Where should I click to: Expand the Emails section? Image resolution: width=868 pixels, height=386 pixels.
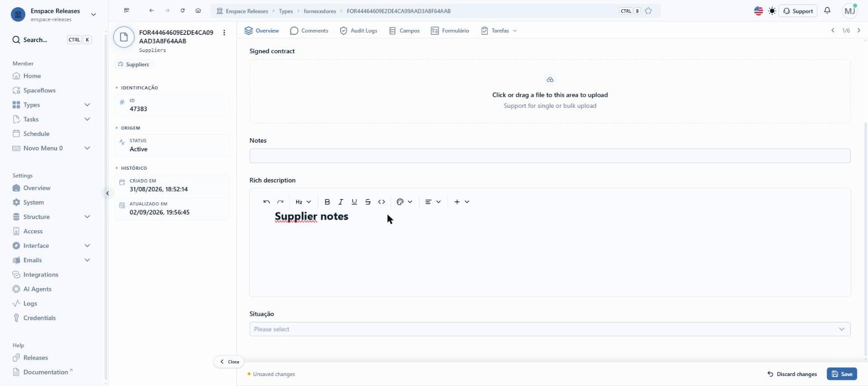[x=51, y=260]
